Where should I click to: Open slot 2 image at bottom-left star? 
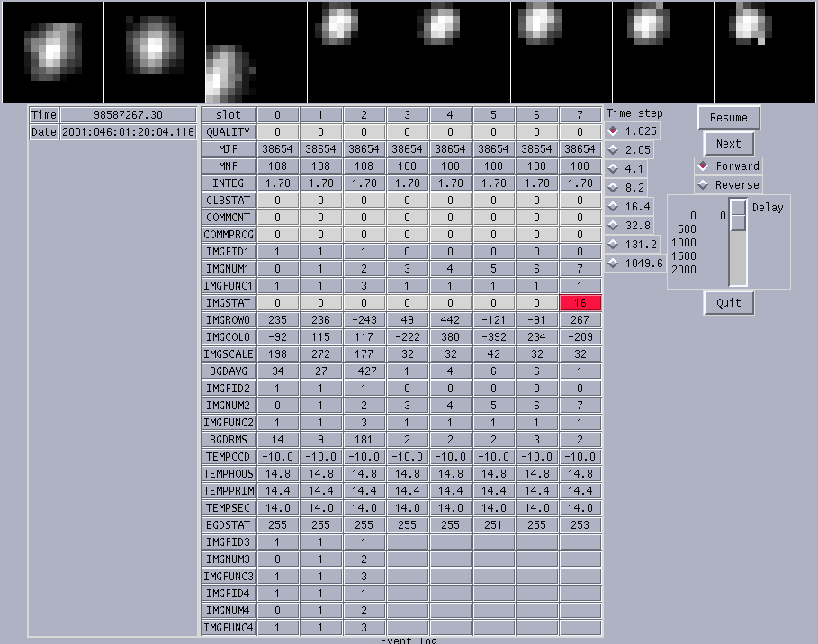pos(256,51)
